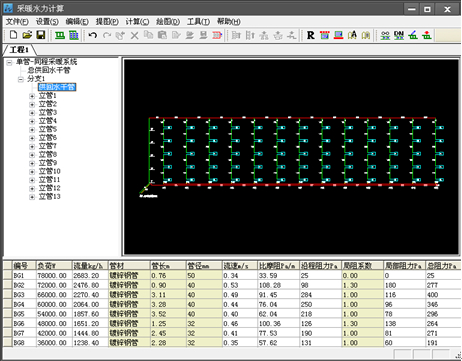The width and height of the screenshot is (462, 361).
Task: Click the bold R toolbar icon
Action: 310,35
